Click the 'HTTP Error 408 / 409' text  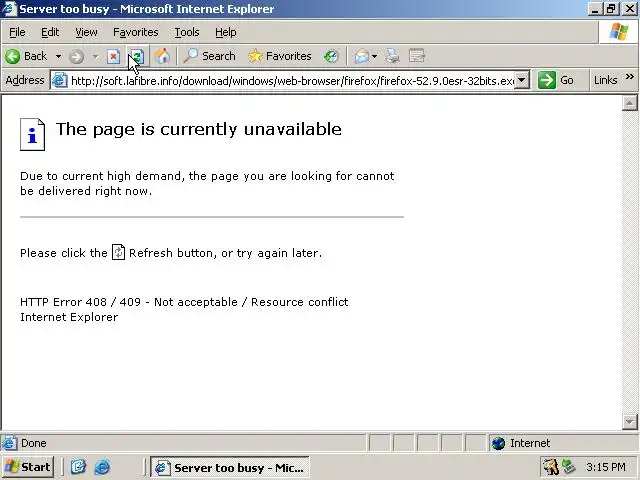coord(80,302)
